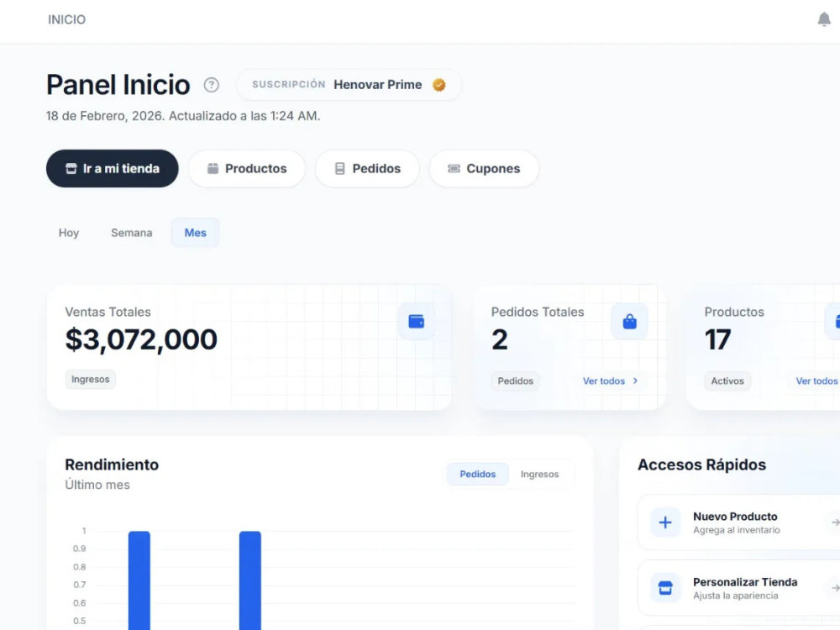Click the INICIO breadcrumb

66,20
